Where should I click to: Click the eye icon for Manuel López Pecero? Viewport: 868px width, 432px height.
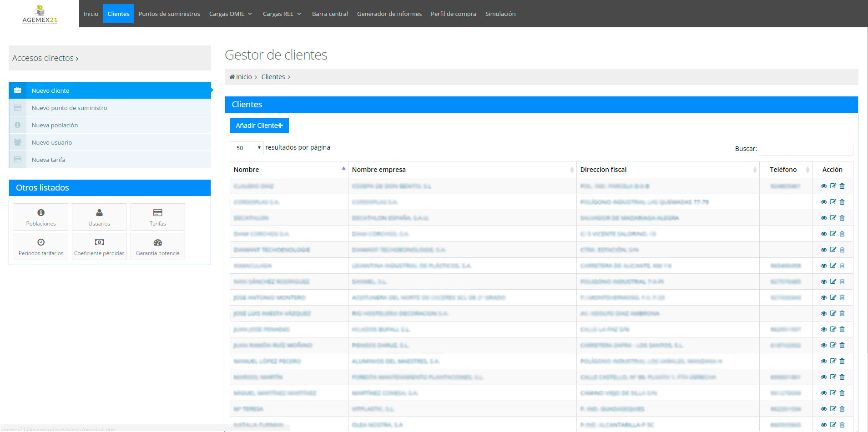(824, 361)
